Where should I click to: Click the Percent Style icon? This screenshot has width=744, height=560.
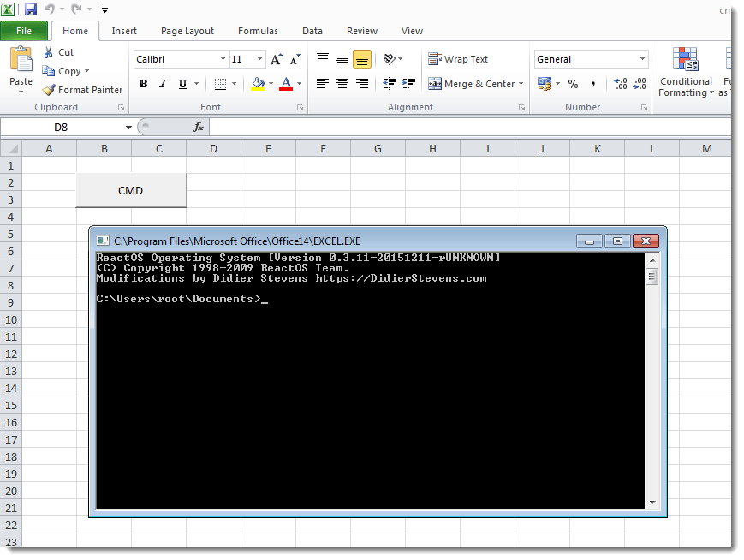[x=573, y=84]
